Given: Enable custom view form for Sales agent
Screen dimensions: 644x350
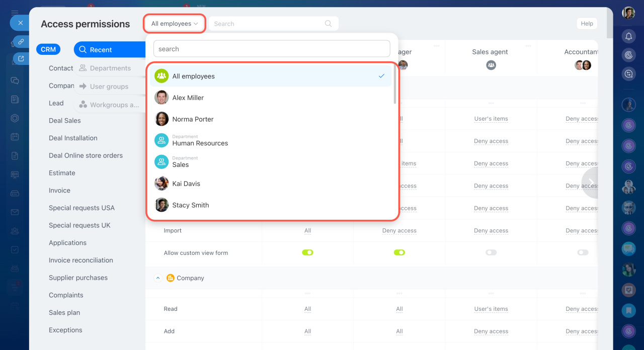Looking at the screenshot, I should coord(491,252).
